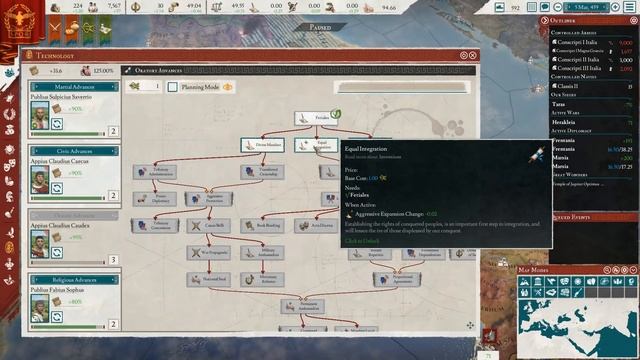Zoom the minimap using magnifier icon
This screenshot has width=640, height=360.
(607, 270)
